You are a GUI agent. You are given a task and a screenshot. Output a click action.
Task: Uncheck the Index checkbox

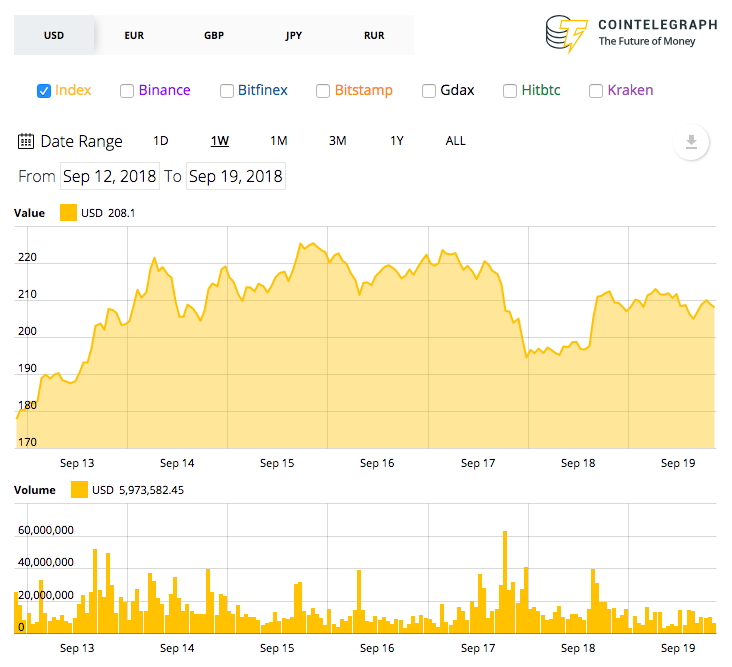tap(43, 91)
